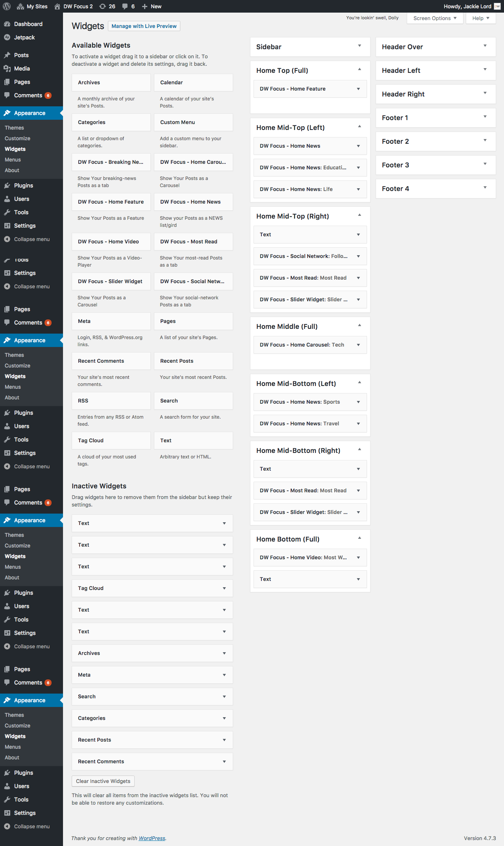Select the DW Focus - Social Netw... widget
Image resolution: width=504 pixels, height=846 pixels.
coord(193,282)
